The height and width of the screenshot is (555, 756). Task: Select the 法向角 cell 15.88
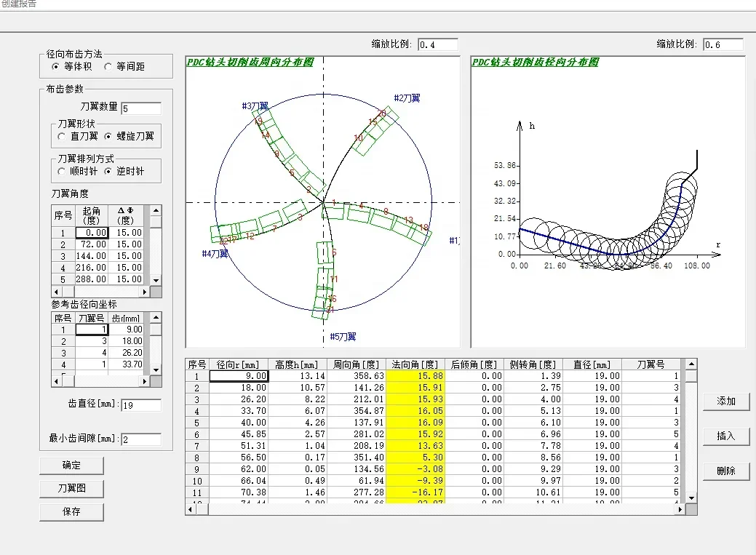coord(415,376)
